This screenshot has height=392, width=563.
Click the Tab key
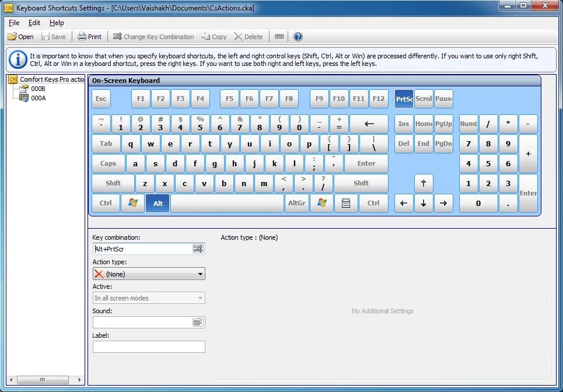[x=106, y=144]
